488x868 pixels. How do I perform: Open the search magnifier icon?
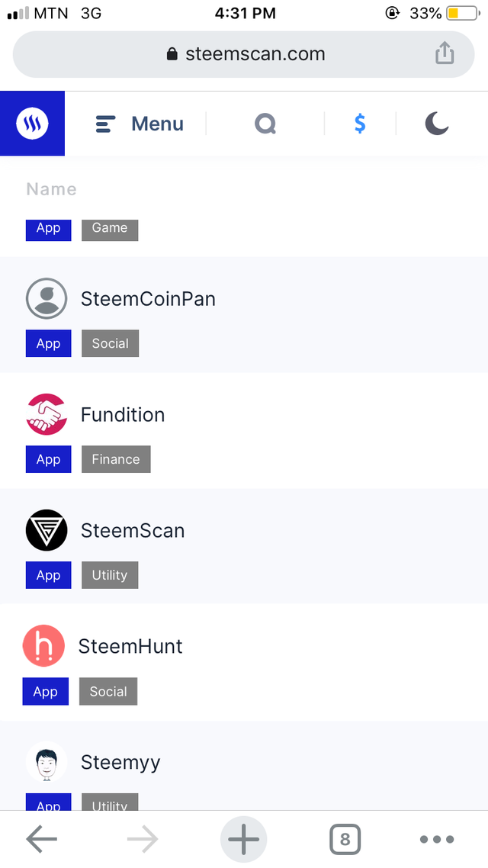click(x=265, y=124)
